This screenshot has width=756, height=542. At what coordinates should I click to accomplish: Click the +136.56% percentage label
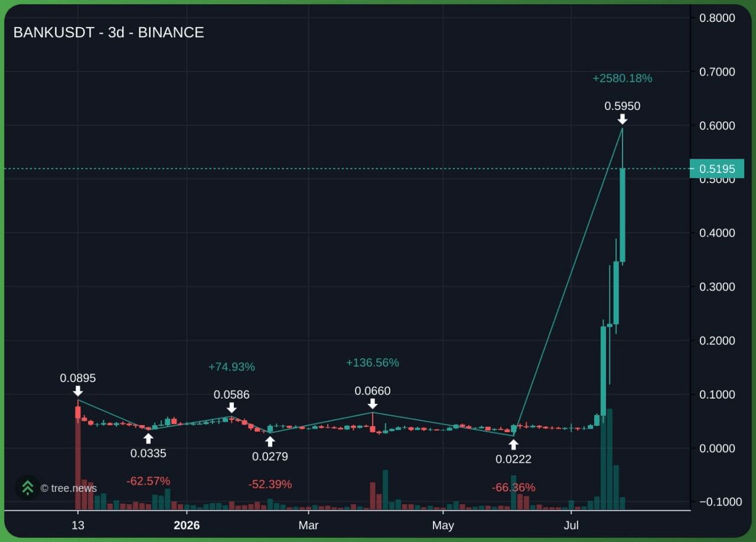pos(373,363)
